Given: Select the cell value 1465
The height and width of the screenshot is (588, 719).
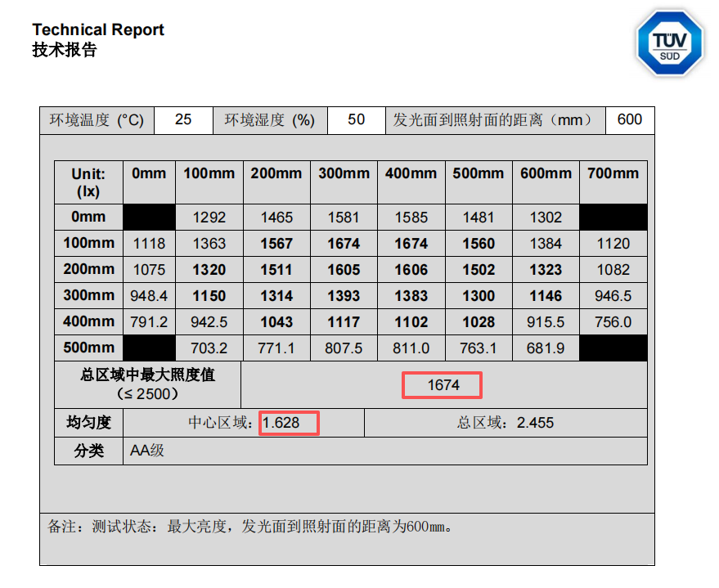Looking at the screenshot, I should [x=276, y=218].
